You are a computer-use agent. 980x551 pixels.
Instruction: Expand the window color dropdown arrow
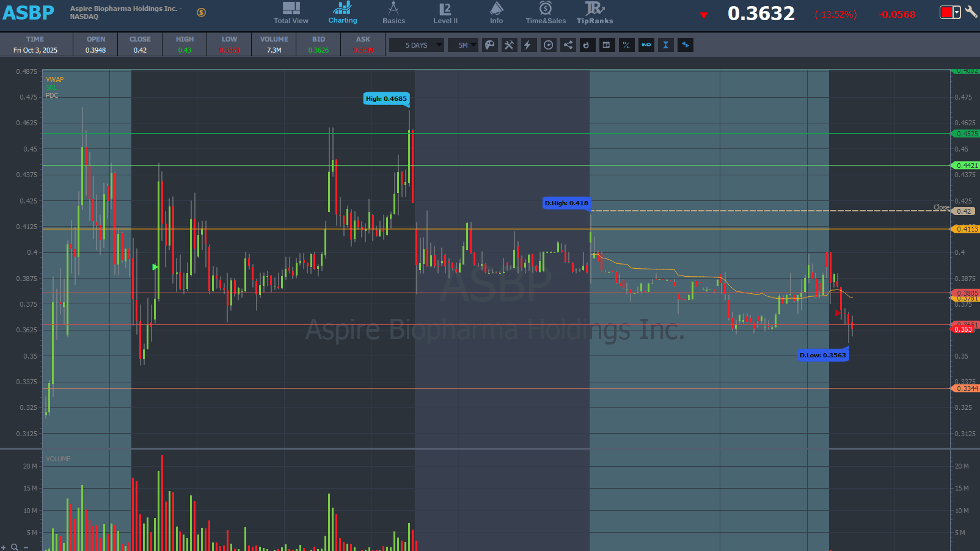(957, 12)
